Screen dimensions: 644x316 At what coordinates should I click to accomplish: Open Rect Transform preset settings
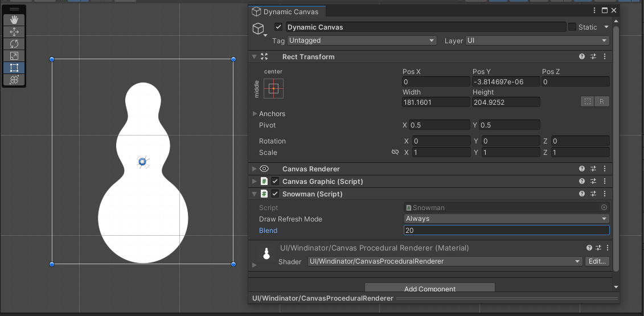[593, 57]
